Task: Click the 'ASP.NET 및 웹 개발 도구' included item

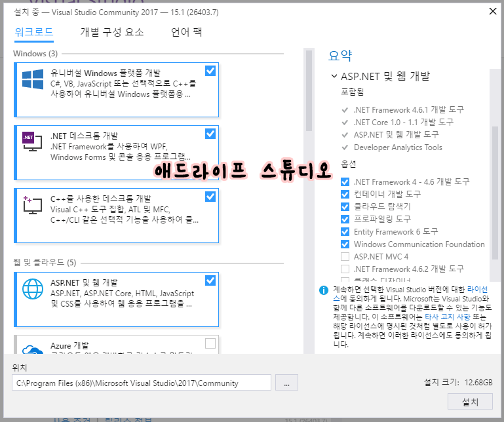Action: pos(397,135)
